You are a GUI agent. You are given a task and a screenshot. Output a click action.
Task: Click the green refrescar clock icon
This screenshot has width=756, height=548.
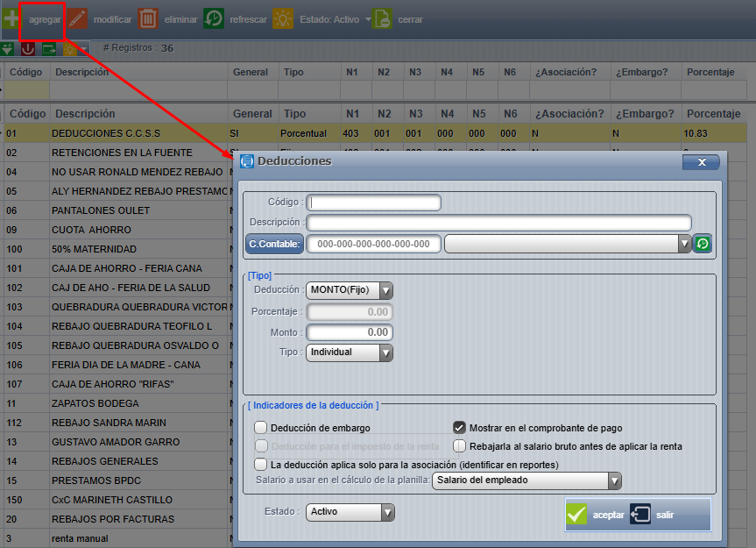[214, 19]
